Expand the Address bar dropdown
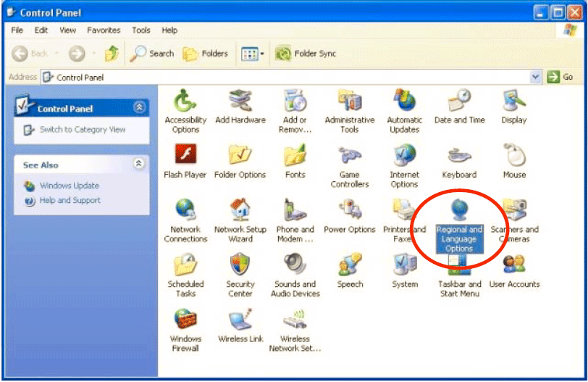The width and height of the screenshot is (588, 382). [x=536, y=77]
